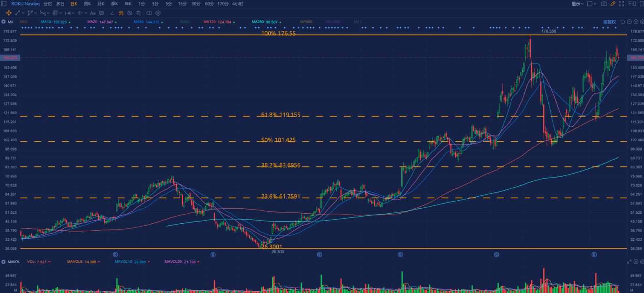Open drawing settings hexagon gear icon
This screenshot has width=644, height=293.
pyautogui.click(x=158, y=13)
